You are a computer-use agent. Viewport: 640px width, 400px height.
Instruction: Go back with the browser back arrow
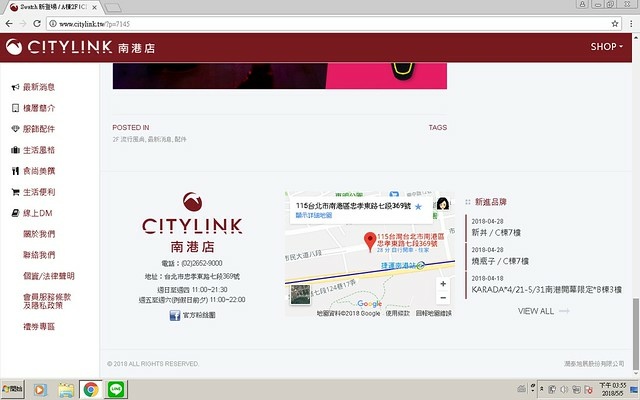tap(9, 24)
